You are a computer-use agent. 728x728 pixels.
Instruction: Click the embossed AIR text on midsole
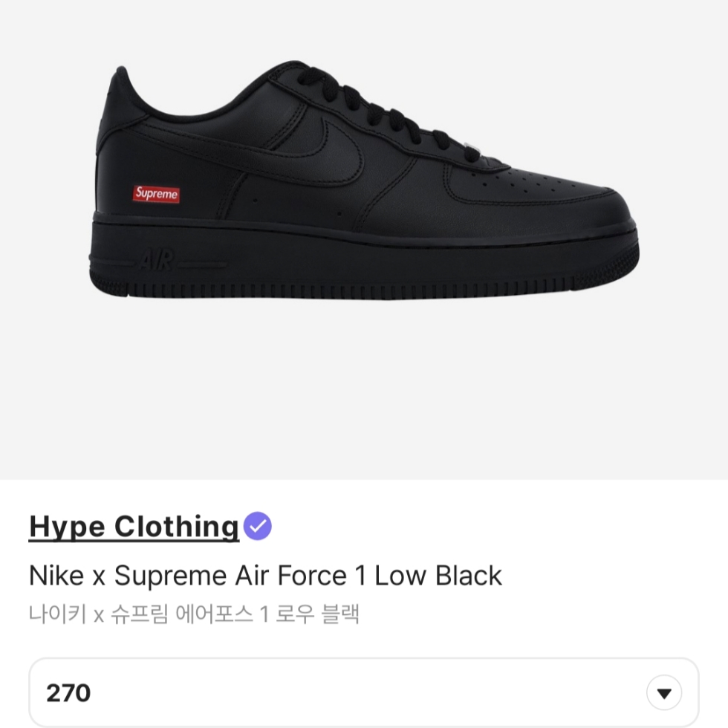coord(157,260)
